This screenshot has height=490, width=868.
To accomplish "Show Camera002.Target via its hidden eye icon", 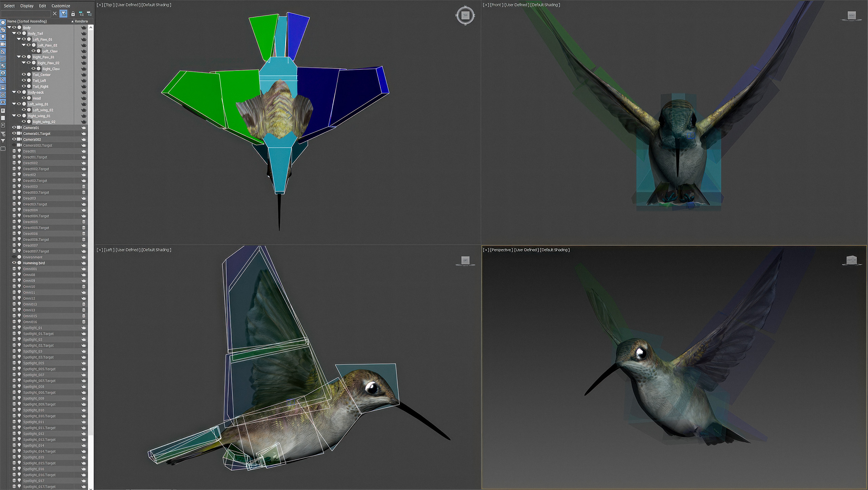I will [14, 145].
